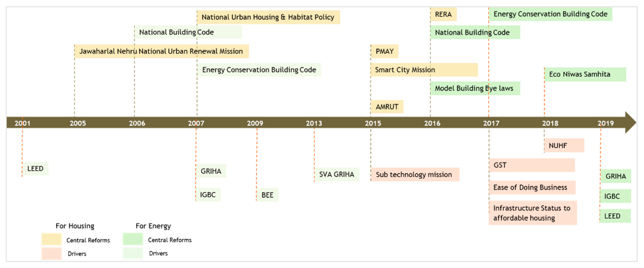
Task: Click the Eco Niwas Samhita box
Action: point(585,74)
